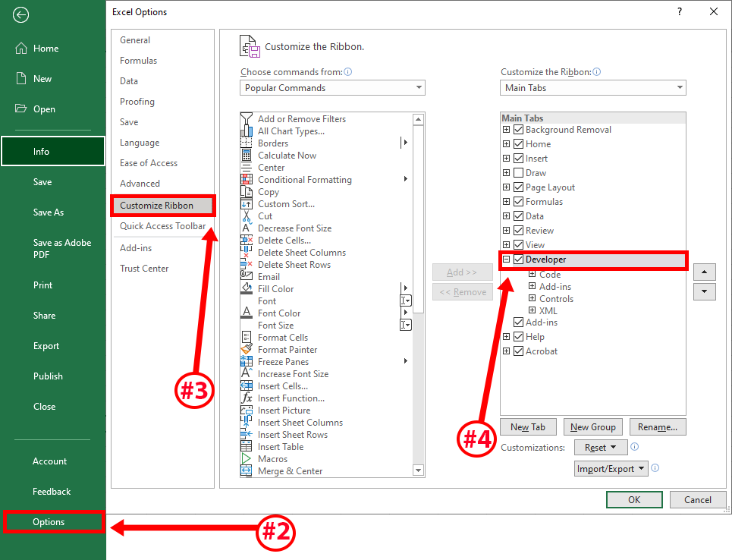
Task: Select the Trust Center category
Action: 144,269
